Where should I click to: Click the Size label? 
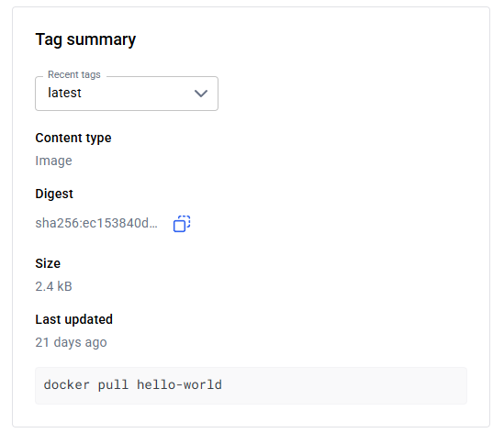[x=48, y=263]
